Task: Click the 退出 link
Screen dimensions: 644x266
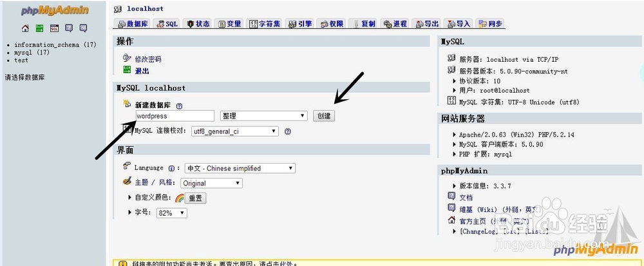Action: click(142, 71)
